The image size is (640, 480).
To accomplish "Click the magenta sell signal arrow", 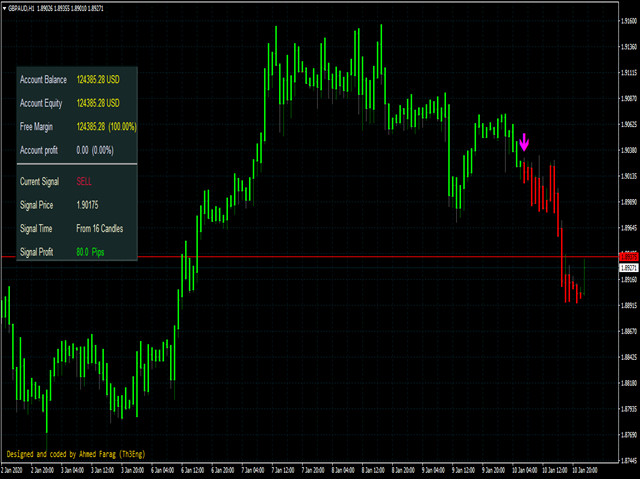I will [524, 141].
